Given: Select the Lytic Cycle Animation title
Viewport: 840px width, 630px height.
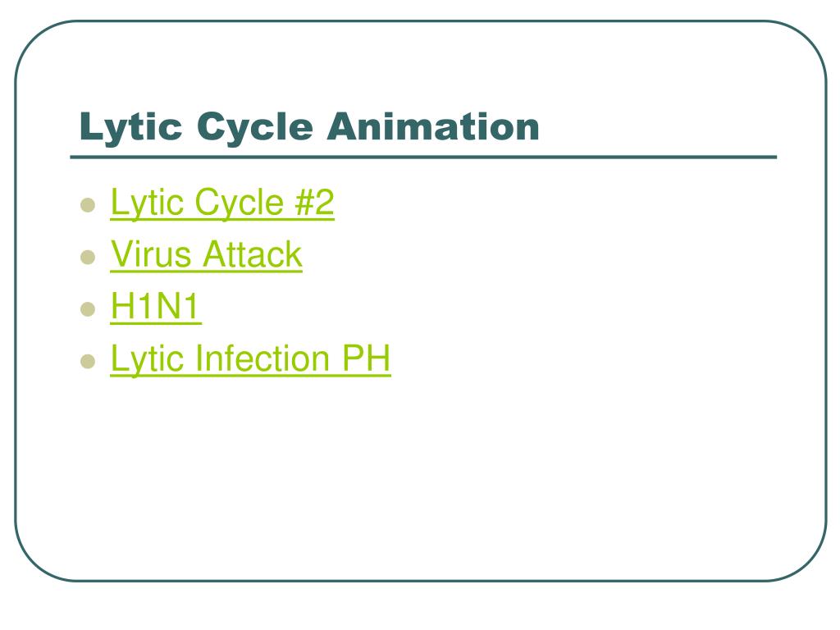Looking at the screenshot, I should tap(309, 127).
